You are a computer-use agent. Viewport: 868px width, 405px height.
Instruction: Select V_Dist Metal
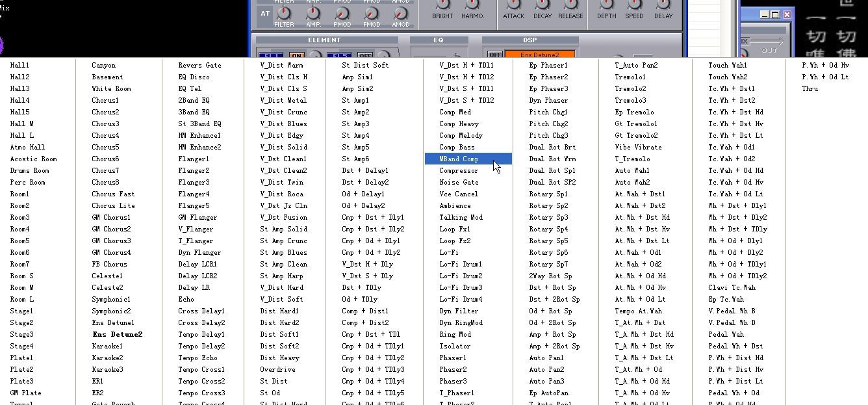point(283,100)
